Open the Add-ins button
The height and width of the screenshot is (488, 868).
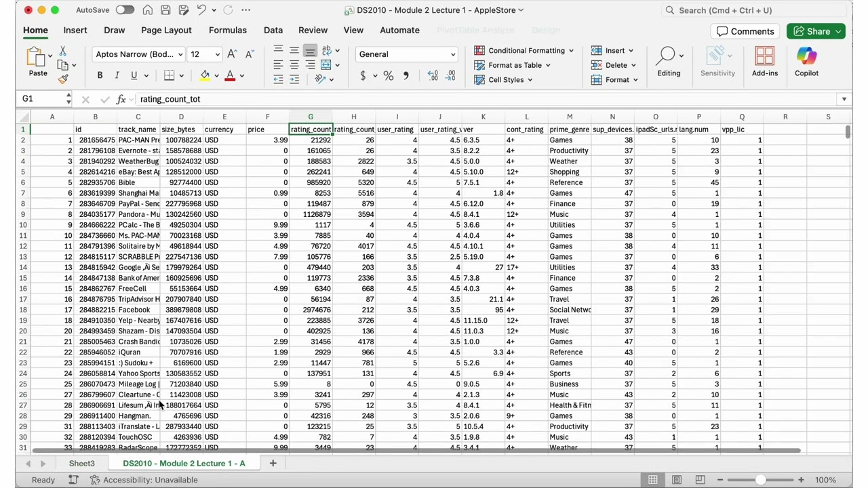coord(764,62)
